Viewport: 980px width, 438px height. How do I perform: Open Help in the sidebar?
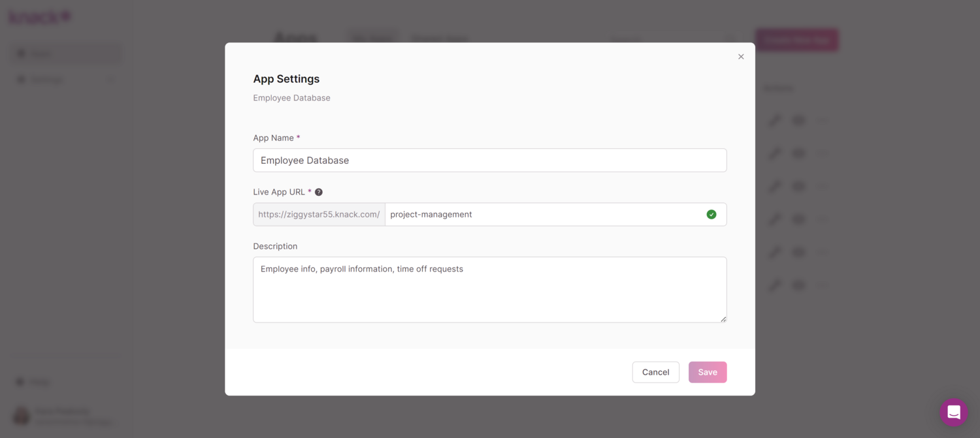(39, 382)
